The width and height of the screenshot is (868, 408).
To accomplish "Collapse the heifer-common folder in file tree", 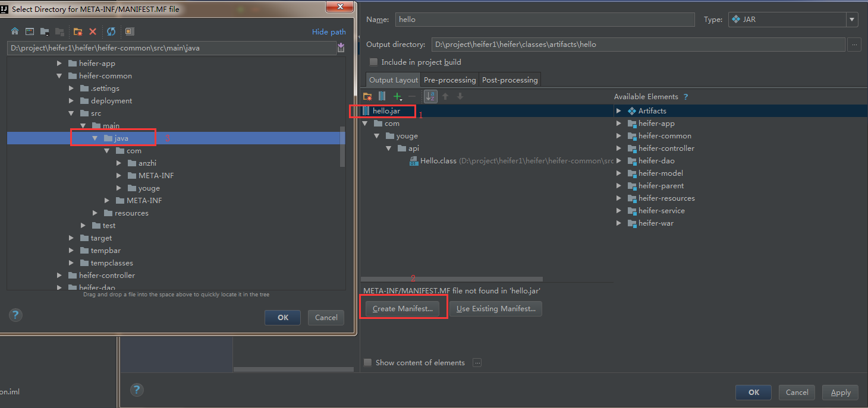I will 59,76.
